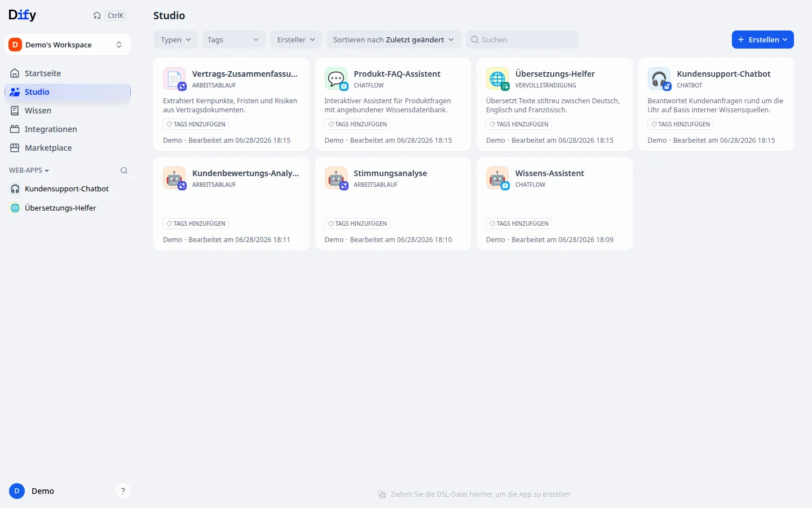Open the Kundenbewertungs-Analy... card title

[245, 173]
